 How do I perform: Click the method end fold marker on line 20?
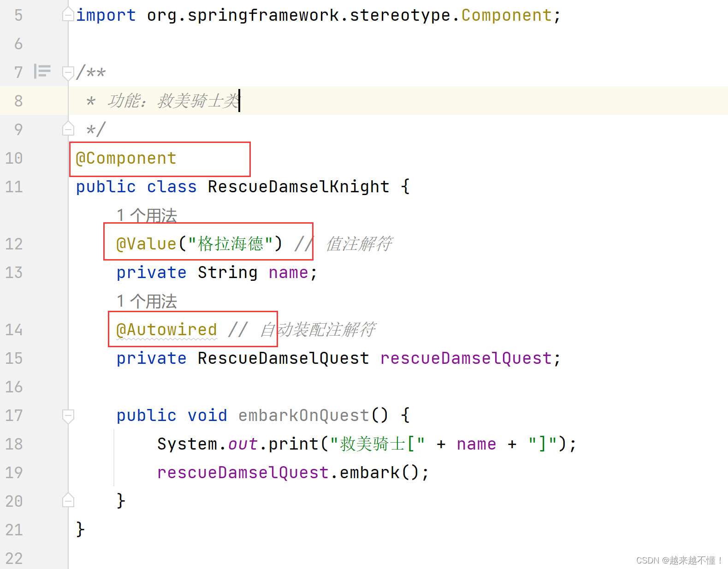click(x=68, y=501)
